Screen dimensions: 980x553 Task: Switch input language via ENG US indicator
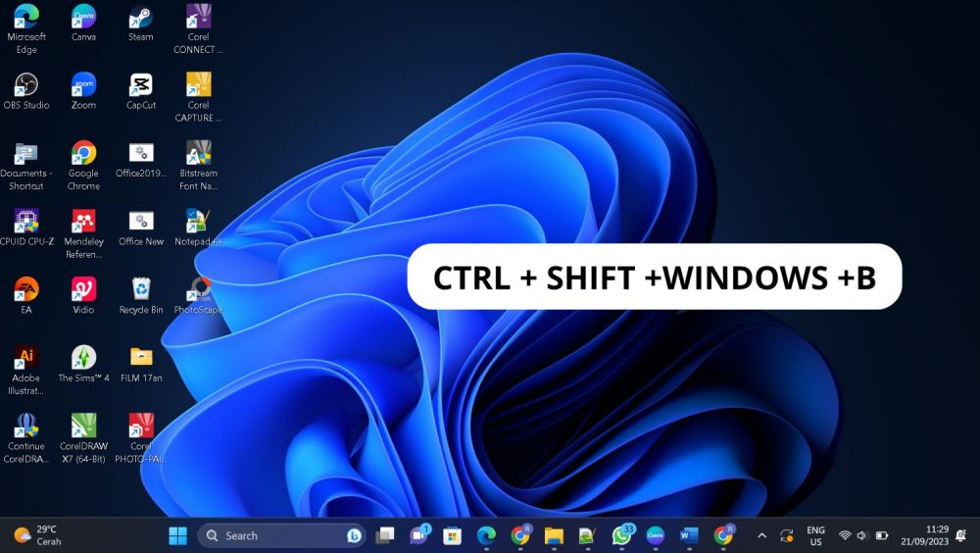(815, 535)
